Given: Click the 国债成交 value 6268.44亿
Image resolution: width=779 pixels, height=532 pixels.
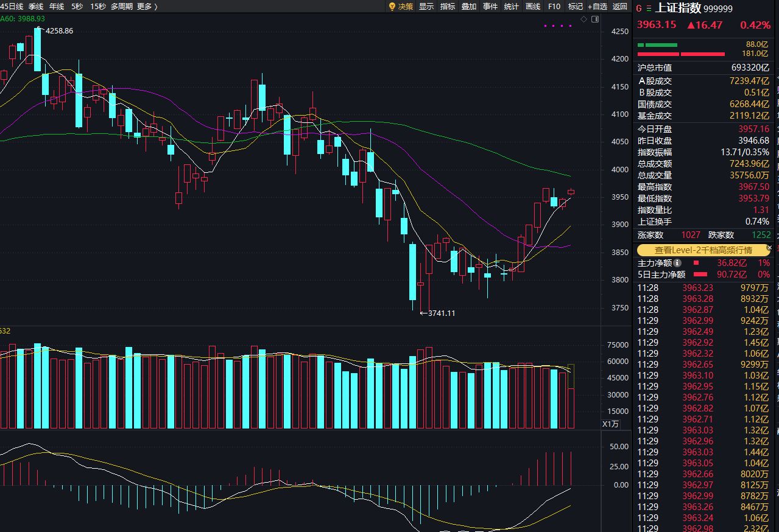Looking at the screenshot, I should 750,104.
